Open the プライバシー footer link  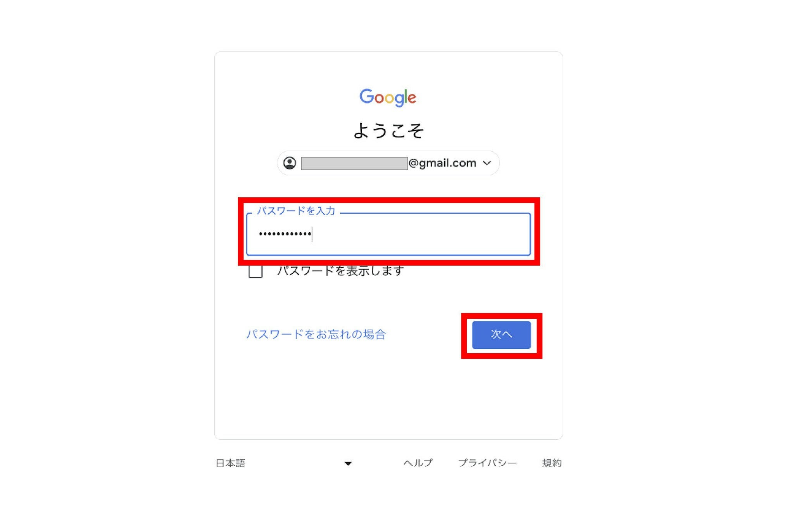[487, 463]
